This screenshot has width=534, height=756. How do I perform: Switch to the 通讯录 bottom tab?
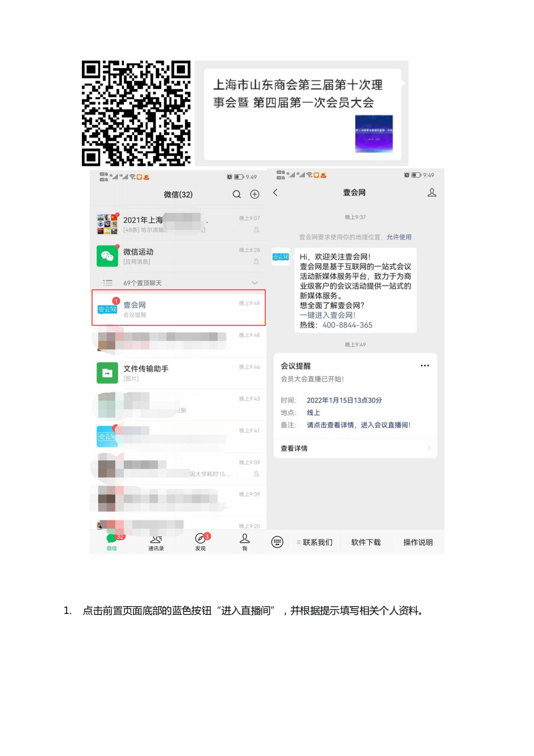point(156,543)
